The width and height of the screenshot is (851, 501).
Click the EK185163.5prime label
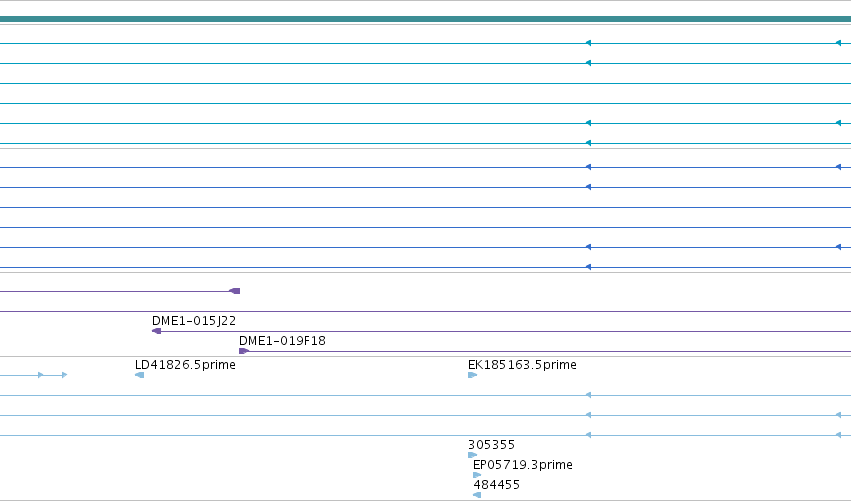pyautogui.click(x=522, y=365)
